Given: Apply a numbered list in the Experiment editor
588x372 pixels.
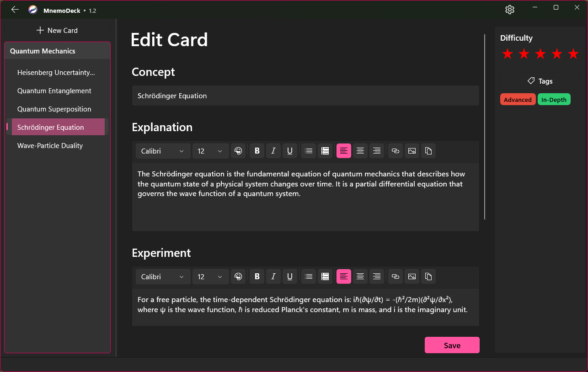Looking at the screenshot, I should 325,276.
